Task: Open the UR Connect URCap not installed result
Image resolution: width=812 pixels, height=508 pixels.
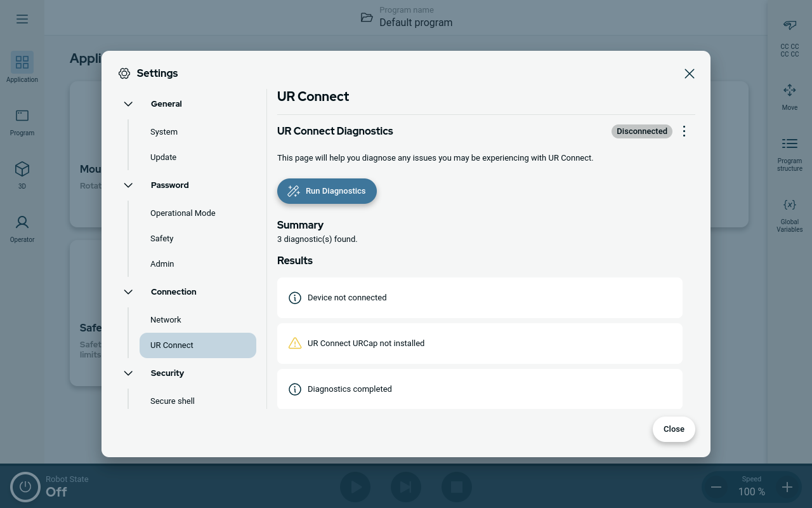Action: 480,344
